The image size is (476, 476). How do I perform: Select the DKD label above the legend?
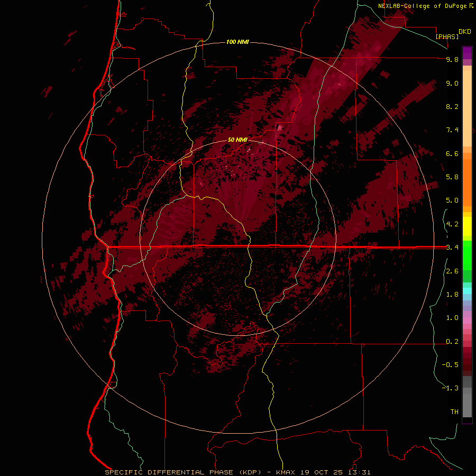click(465, 32)
